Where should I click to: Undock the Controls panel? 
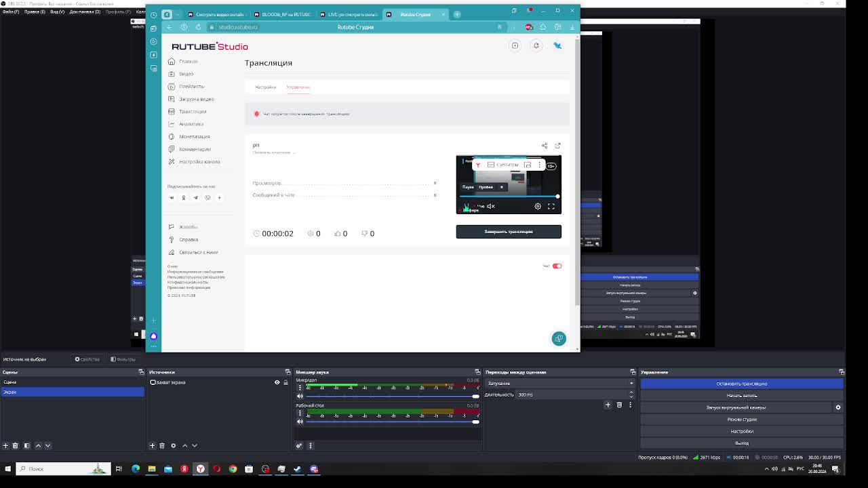tap(842, 372)
